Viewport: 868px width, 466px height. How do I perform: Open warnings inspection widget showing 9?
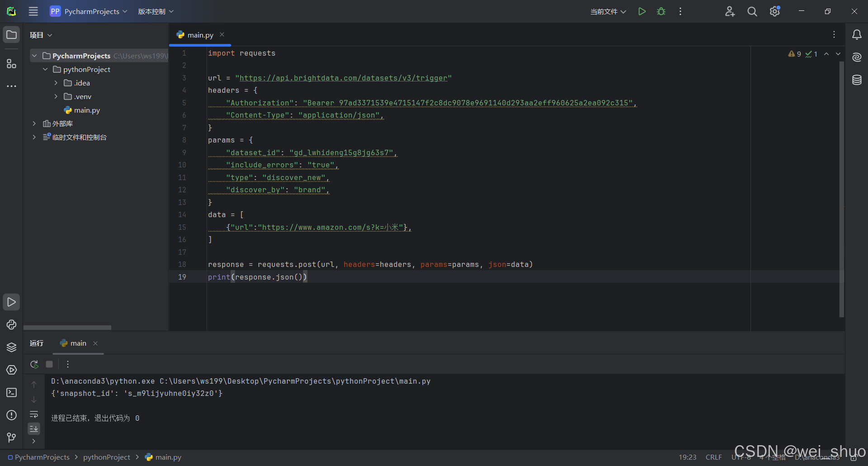795,54
